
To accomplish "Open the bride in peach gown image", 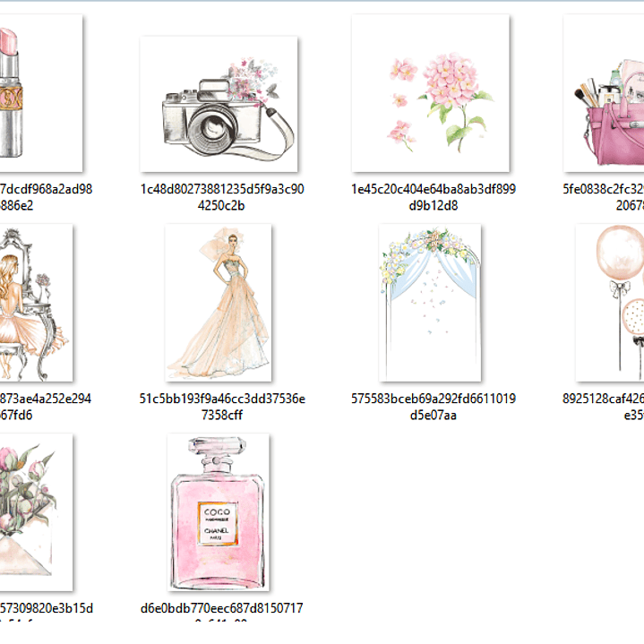I will (x=219, y=303).
